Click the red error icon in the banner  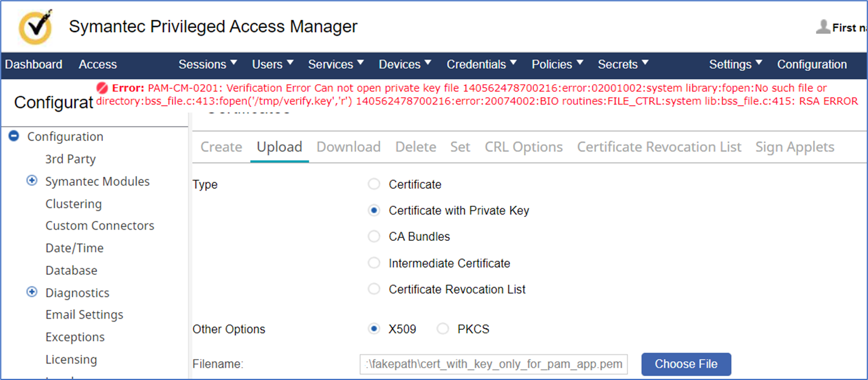102,88
